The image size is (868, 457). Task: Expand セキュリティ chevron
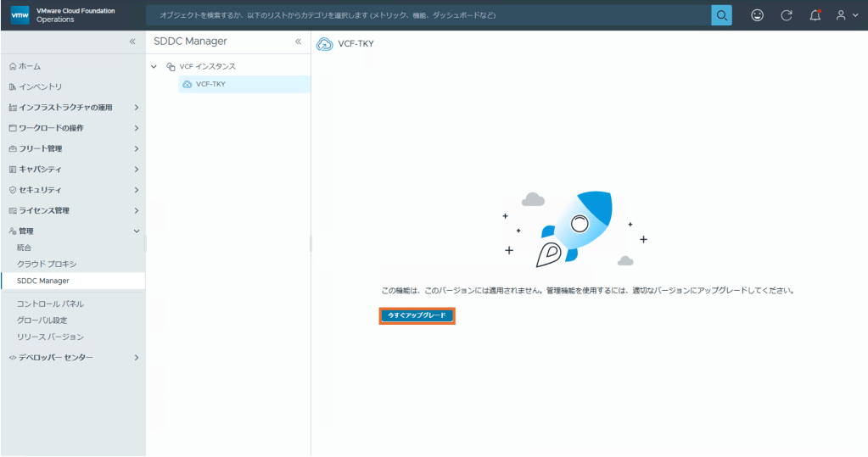pos(136,190)
